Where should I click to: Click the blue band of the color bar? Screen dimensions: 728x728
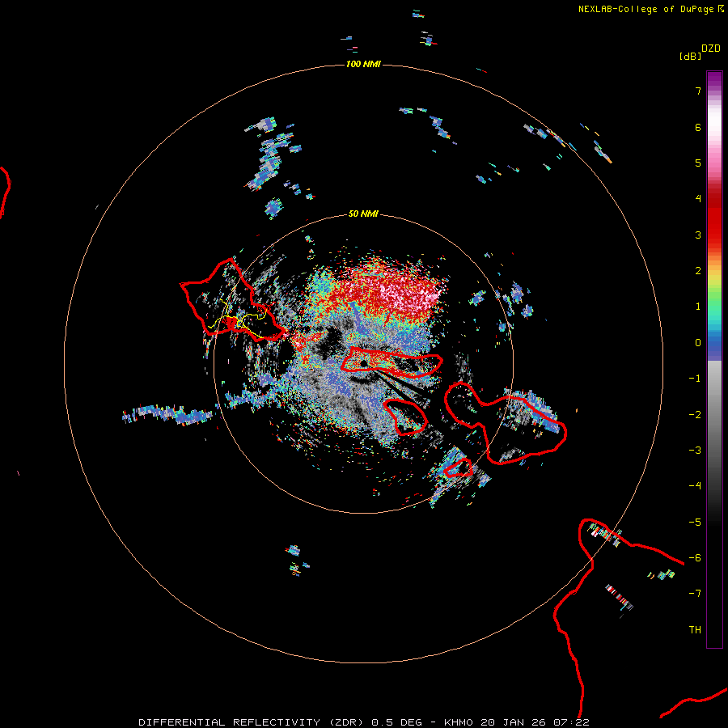pyautogui.click(x=714, y=346)
